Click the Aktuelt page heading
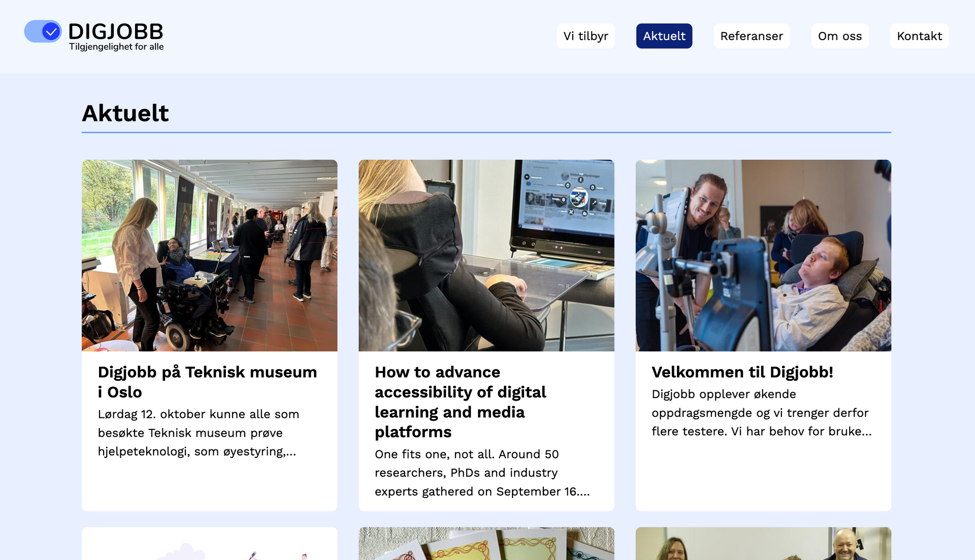The image size is (975, 560). click(x=125, y=113)
